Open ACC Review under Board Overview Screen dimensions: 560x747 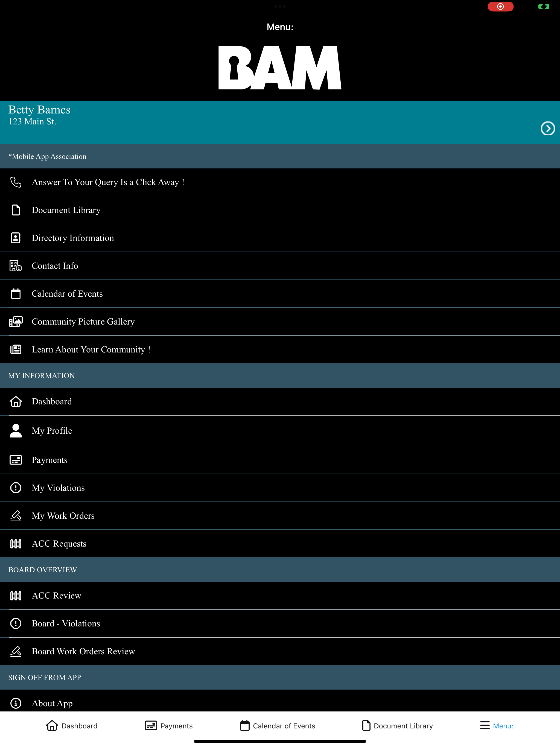coord(280,596)
